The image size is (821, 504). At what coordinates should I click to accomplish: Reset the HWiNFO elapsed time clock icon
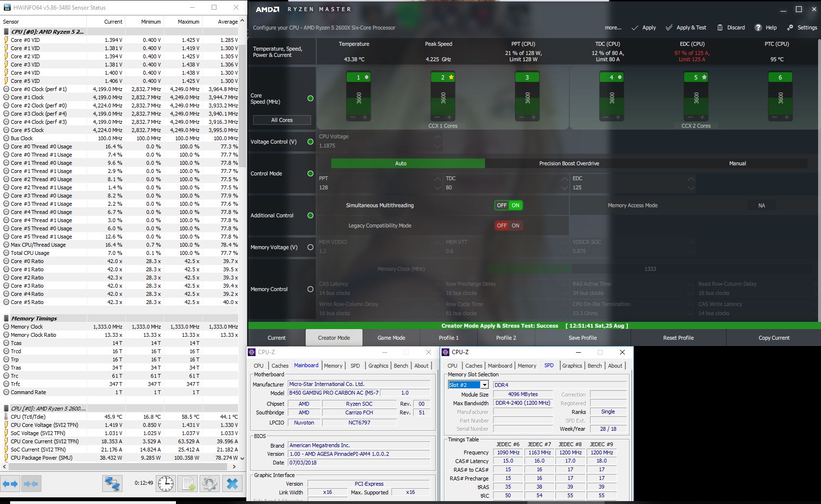[166, 483]
